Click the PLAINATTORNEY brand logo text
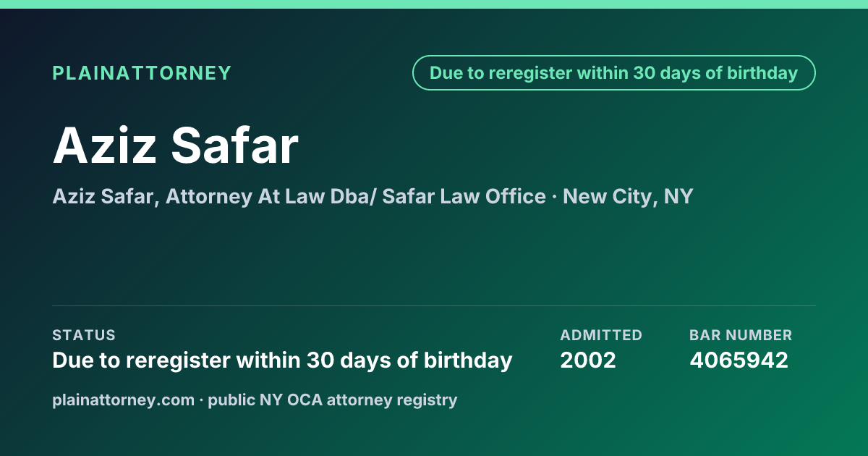This screenshot has height=456, width=868. point(142,73)
